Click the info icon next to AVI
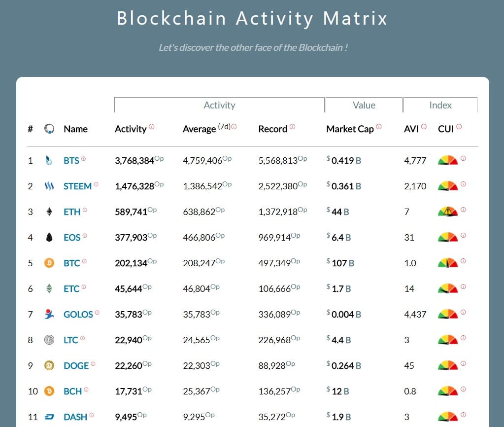The width and height of the screenshot is (504, 427). 424,127
